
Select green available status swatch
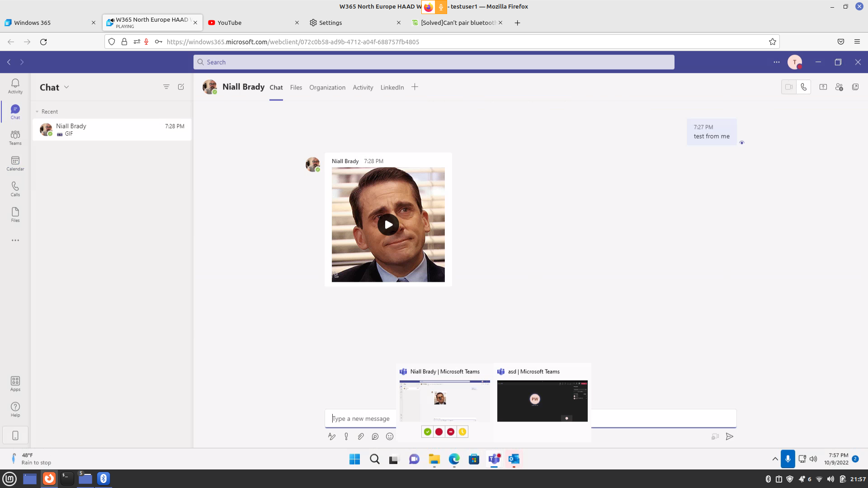(428, 432)
